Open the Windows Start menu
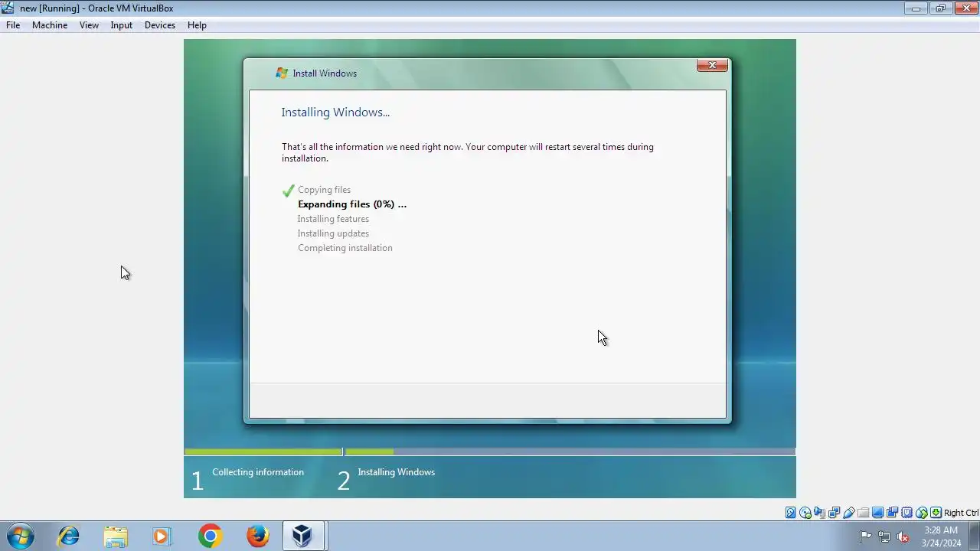 [20, 536]
